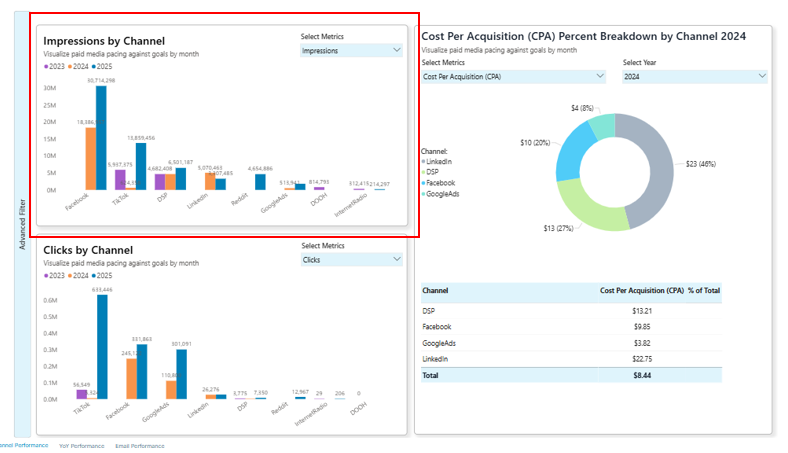Select GoogleAds in donut chart legend
Viewport: 788px width, 453px height.
tap(442, 194)
